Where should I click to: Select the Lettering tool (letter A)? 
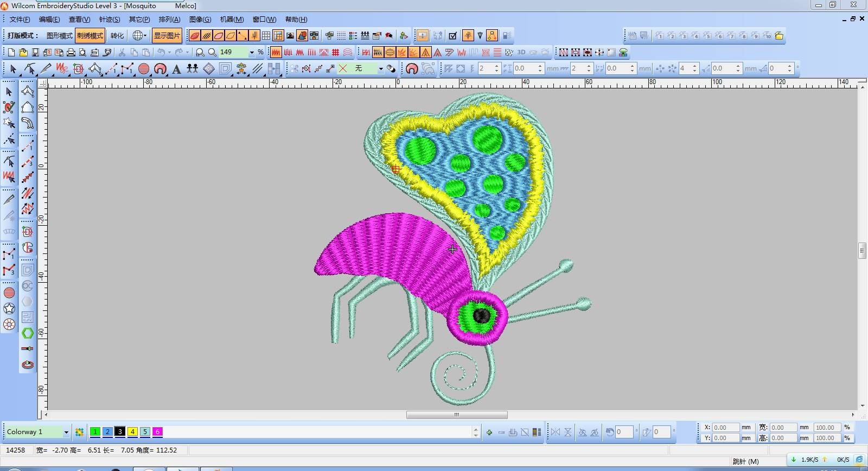tap(176, 69)
